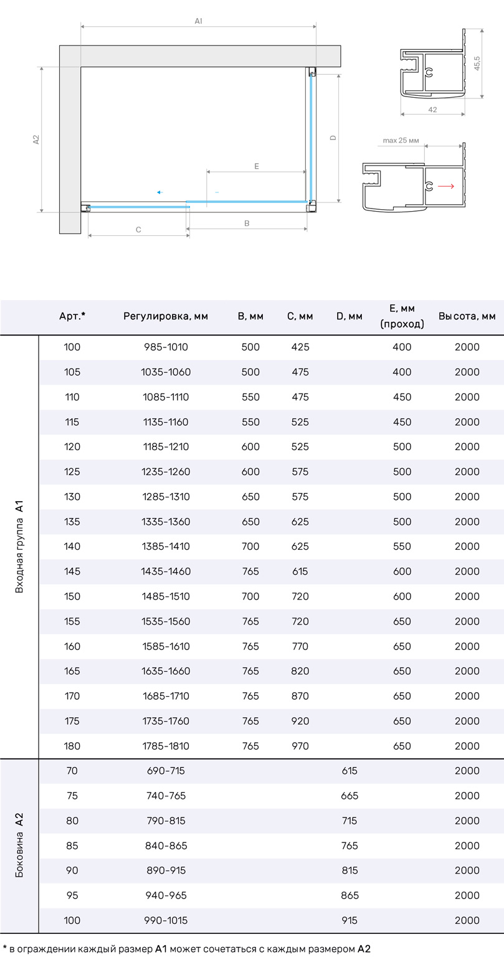Click the A2 dimension label left of the plan
504x980 pixels.
(36, 139)
